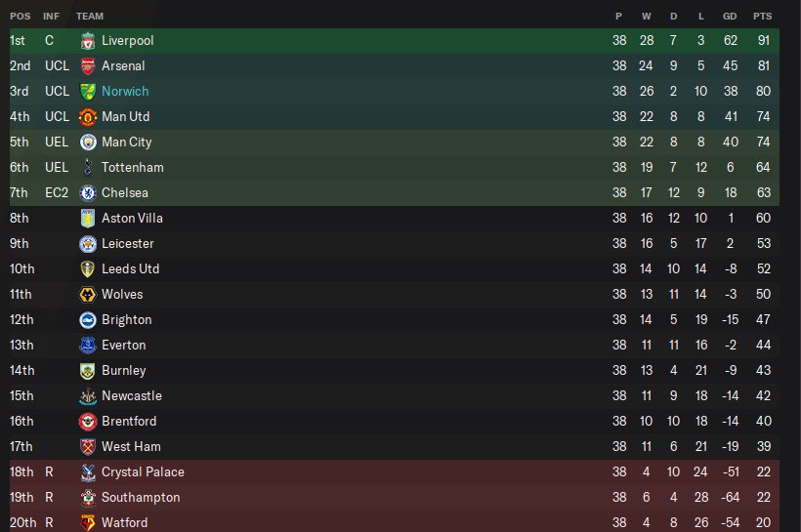Click the Norwich club crest
Image resolution: width=801 pixels, height=532 pixels.
[87, 92]
